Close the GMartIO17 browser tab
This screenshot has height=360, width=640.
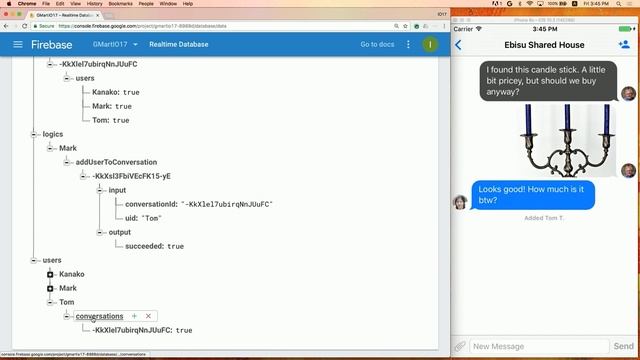[98, 15]
